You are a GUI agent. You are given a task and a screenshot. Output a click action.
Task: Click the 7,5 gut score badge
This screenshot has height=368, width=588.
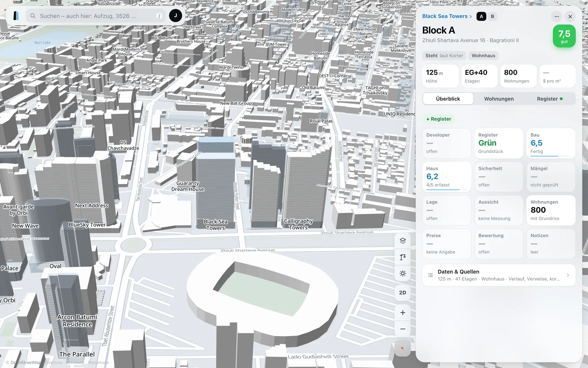pyautogui.click(x=564, y=36)
